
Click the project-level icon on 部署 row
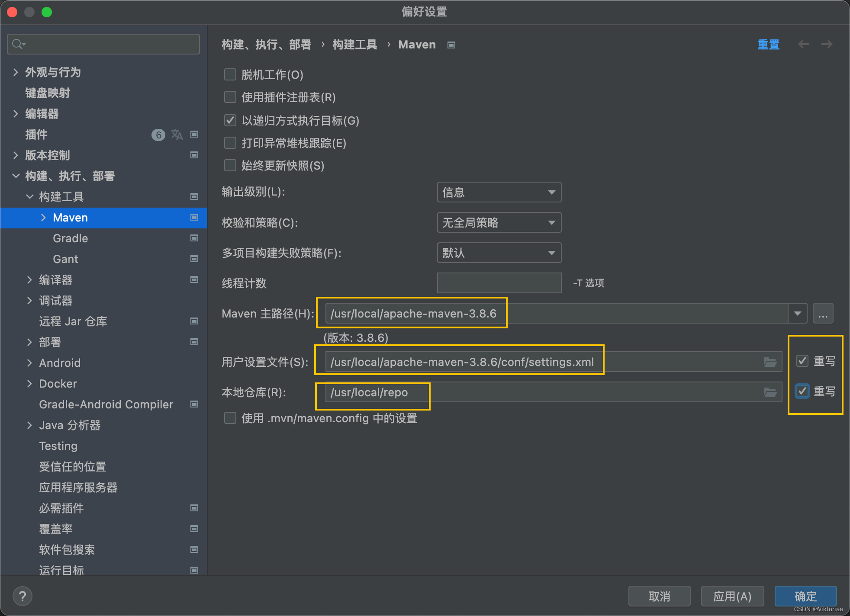(194, 342)
